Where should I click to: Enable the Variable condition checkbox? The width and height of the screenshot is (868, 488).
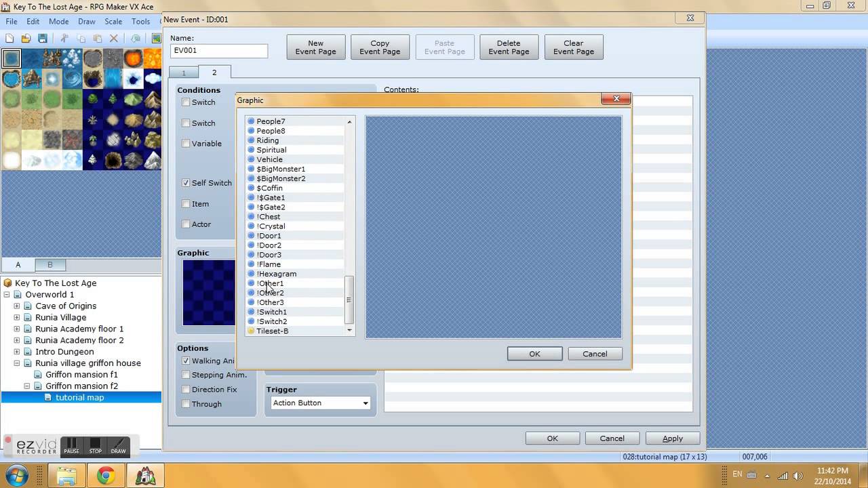pyautogui.click(x=186, y=144)
